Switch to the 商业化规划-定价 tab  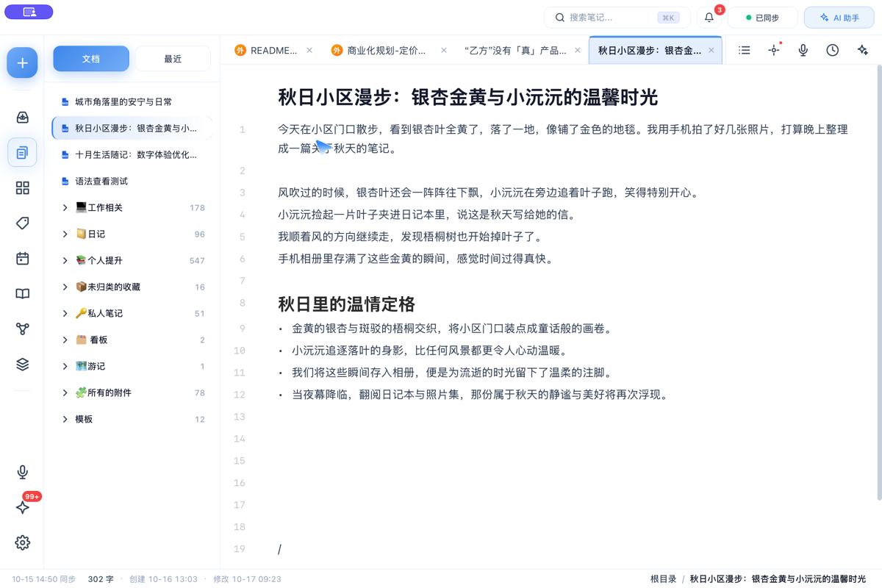pyautogui.click(x=387, y=51)
